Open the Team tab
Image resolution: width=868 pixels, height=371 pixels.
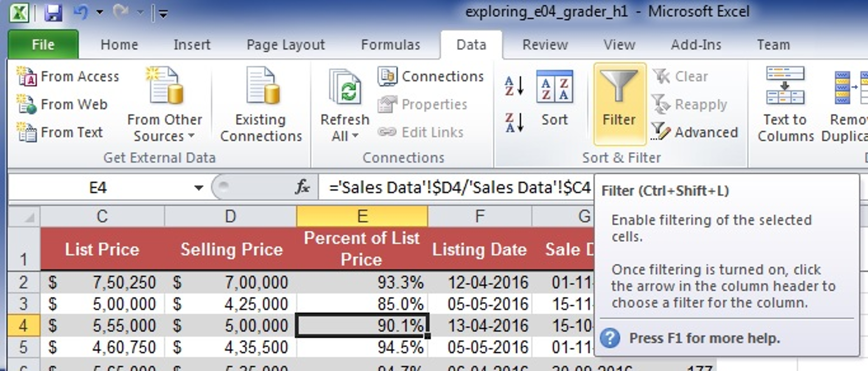tap(773, 45)
